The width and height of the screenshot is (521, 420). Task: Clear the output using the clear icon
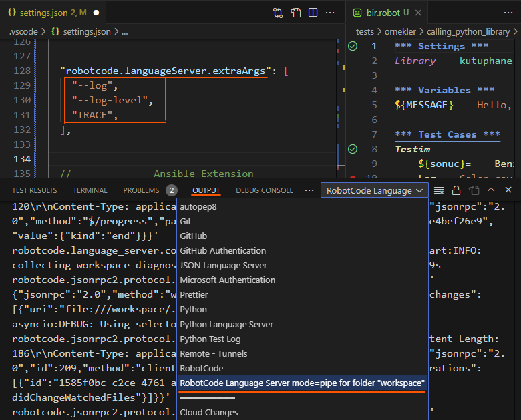pos(439,190)
